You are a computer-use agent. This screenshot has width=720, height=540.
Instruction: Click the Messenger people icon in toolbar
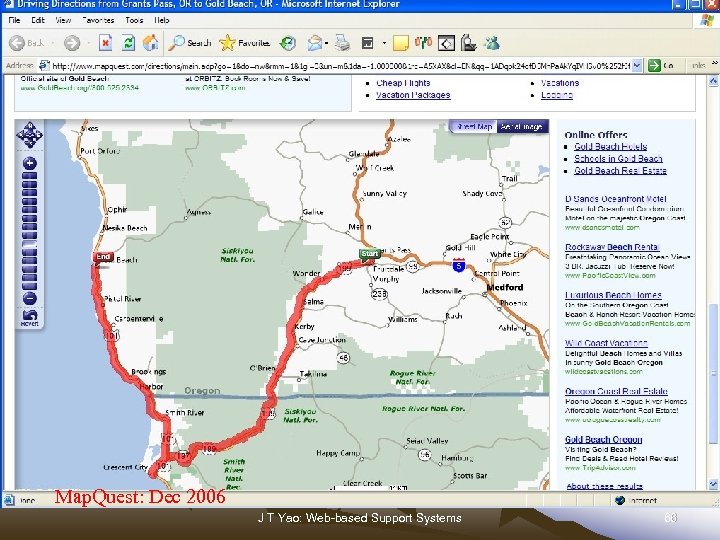(492, 43)
